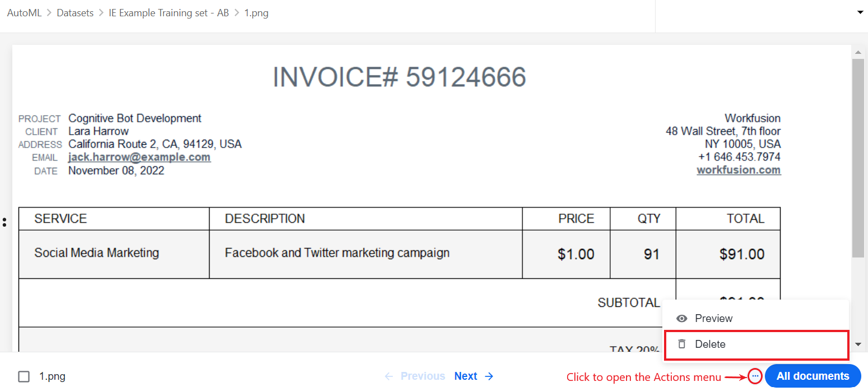Image resolution: width=868 pixels, height=391 pixels.
Task: Open the All documents button
Action: coord(813,376)
